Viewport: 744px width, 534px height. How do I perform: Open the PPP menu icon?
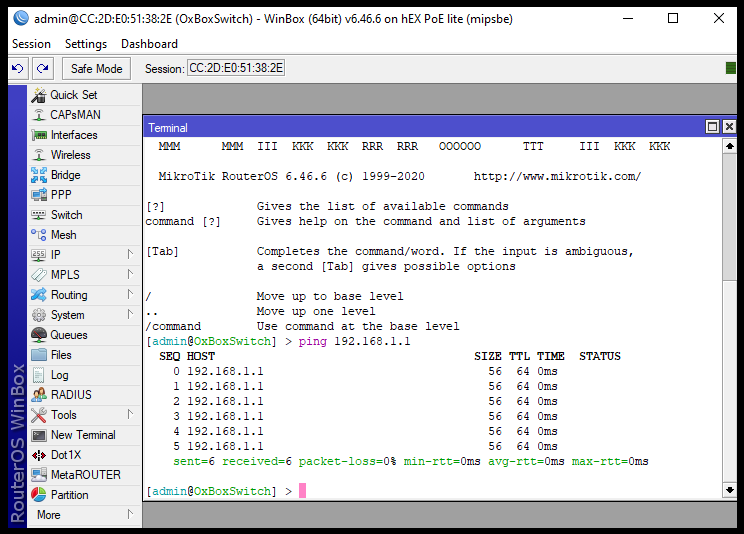tap(38, 195)
